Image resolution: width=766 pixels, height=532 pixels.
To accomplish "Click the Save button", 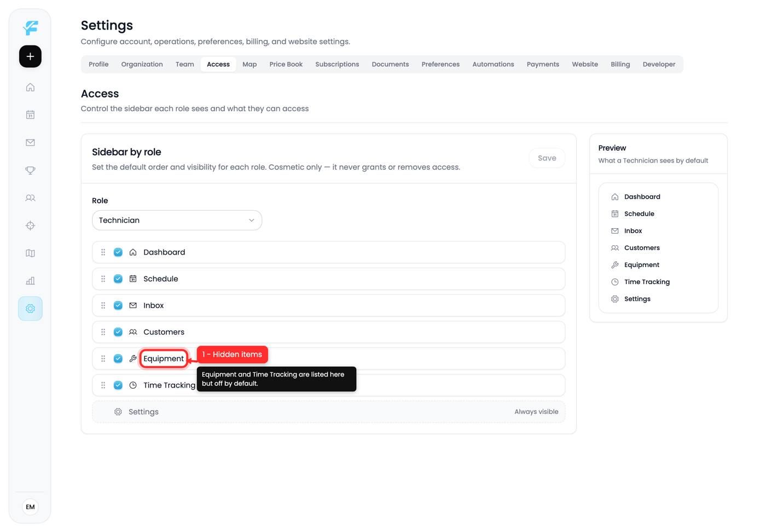I will pos(547,158).
